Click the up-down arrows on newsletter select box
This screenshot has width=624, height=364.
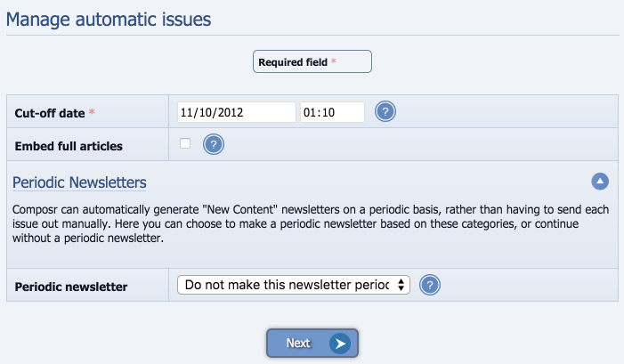pos(401,285)
